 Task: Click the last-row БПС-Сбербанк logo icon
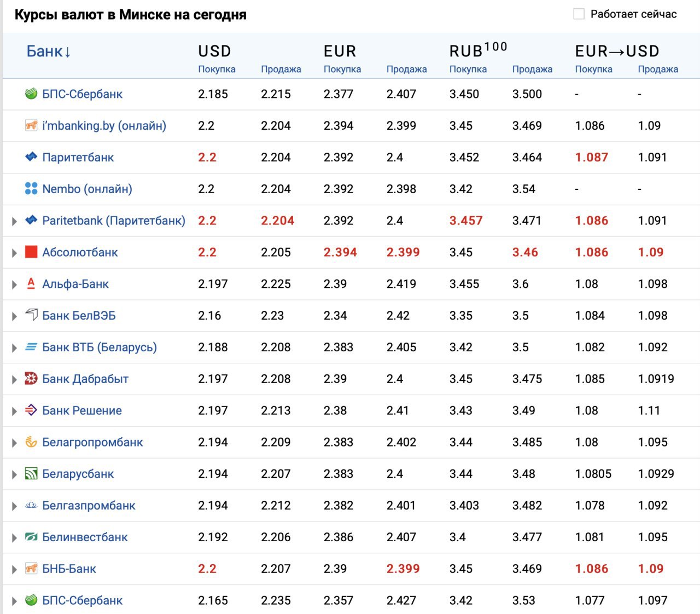point(31,600)
